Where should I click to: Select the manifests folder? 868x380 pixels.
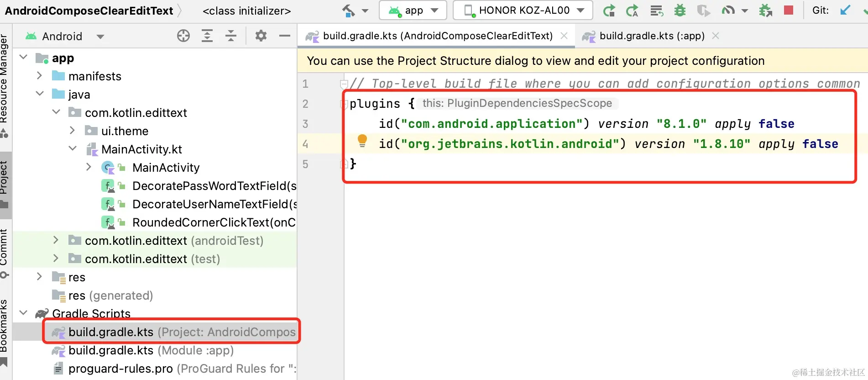click(x=95, y=76)
